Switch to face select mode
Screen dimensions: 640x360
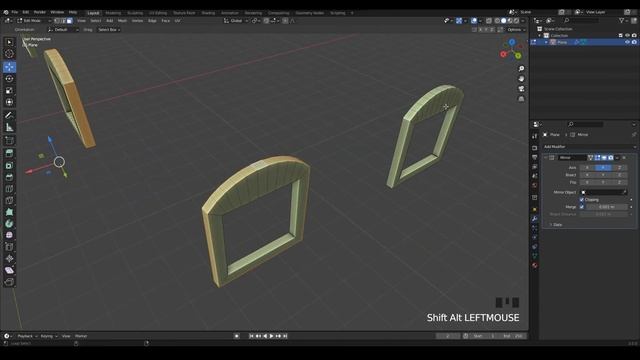[70, 20]
